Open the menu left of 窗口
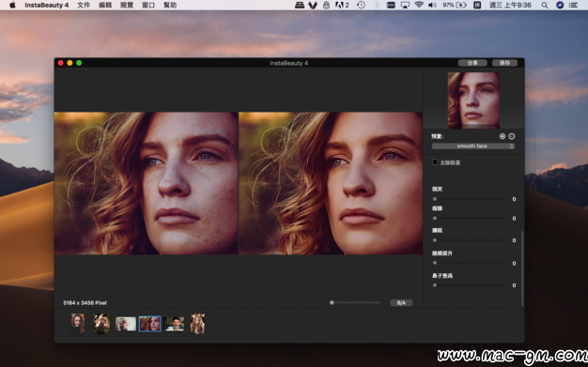588x367 pixels. point(127,5)
